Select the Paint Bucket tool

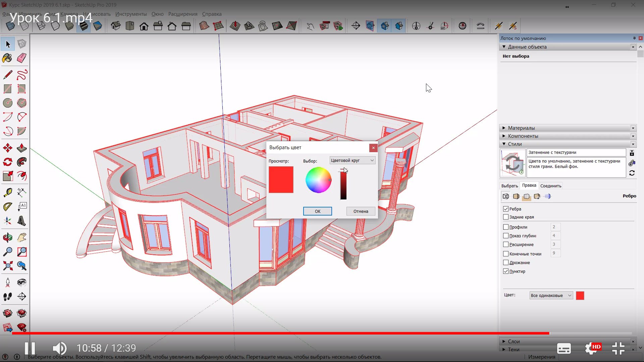tap(7, 58)
